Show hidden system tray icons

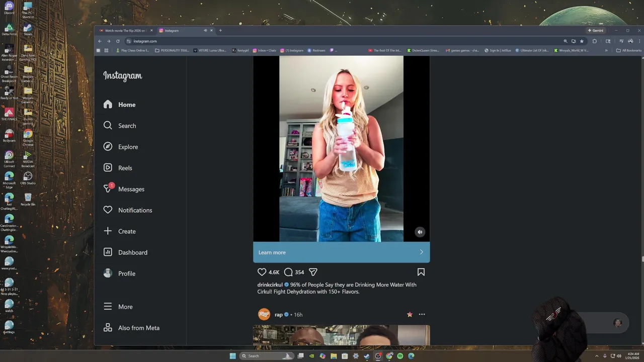596,356
